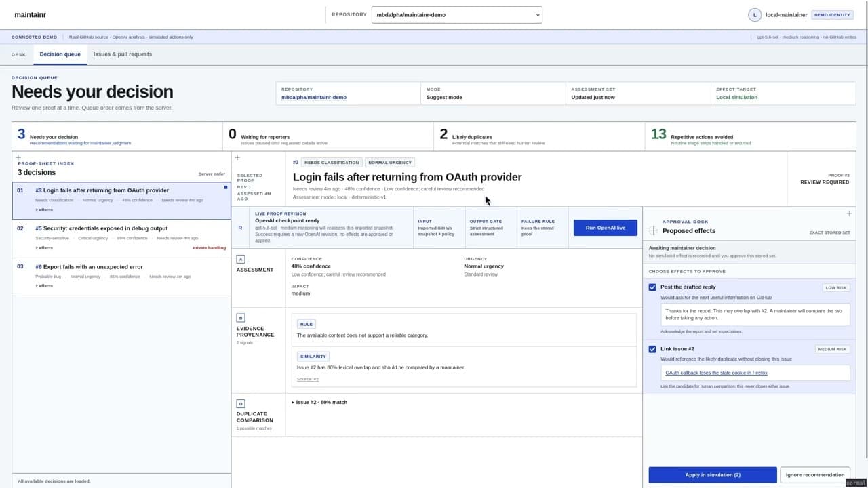Click Run OpenAI live button
The width and height of the screenshot is (868, 488).
tap(606, 228)
